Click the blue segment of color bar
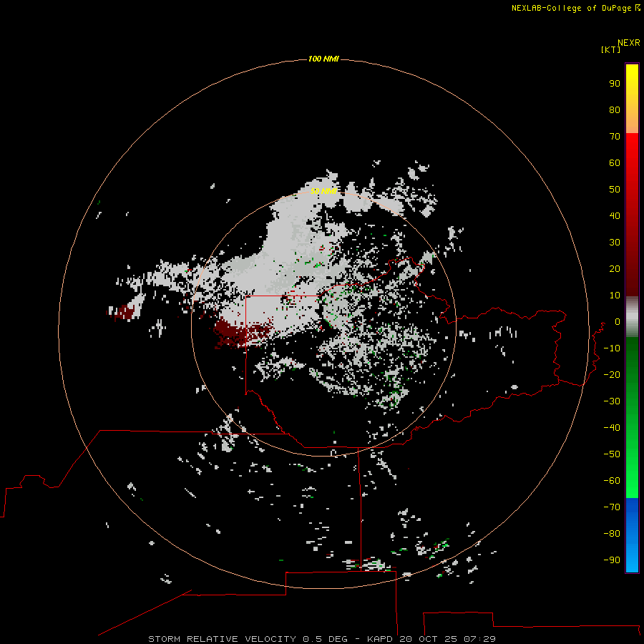Image resolution: width=644 pixels, height=644 pixels. coord(632,535)
